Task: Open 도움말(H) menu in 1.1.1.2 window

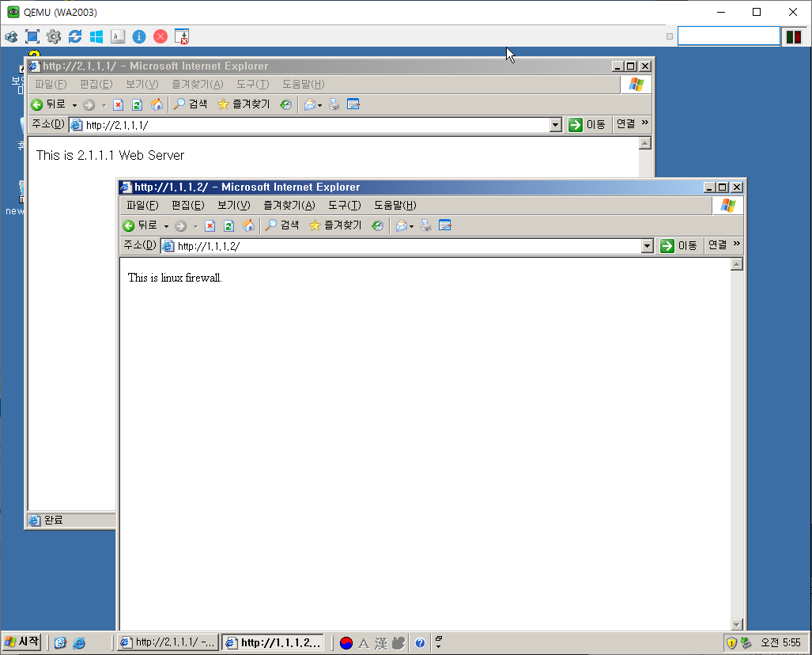Action: tap(395, 205)
